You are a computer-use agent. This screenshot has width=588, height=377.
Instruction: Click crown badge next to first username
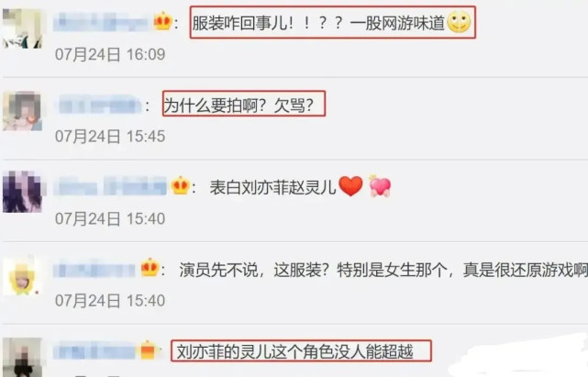tap(162, 22)
